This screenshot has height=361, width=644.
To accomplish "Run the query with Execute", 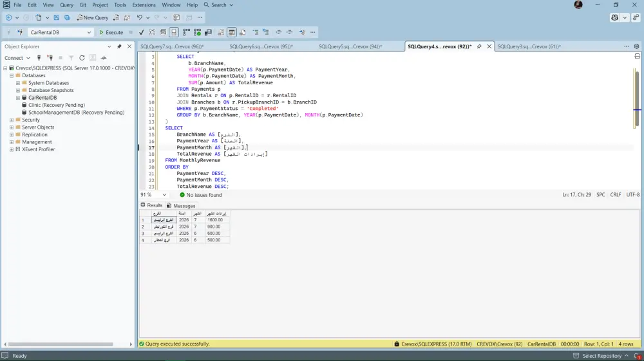I will click(111, 32).
